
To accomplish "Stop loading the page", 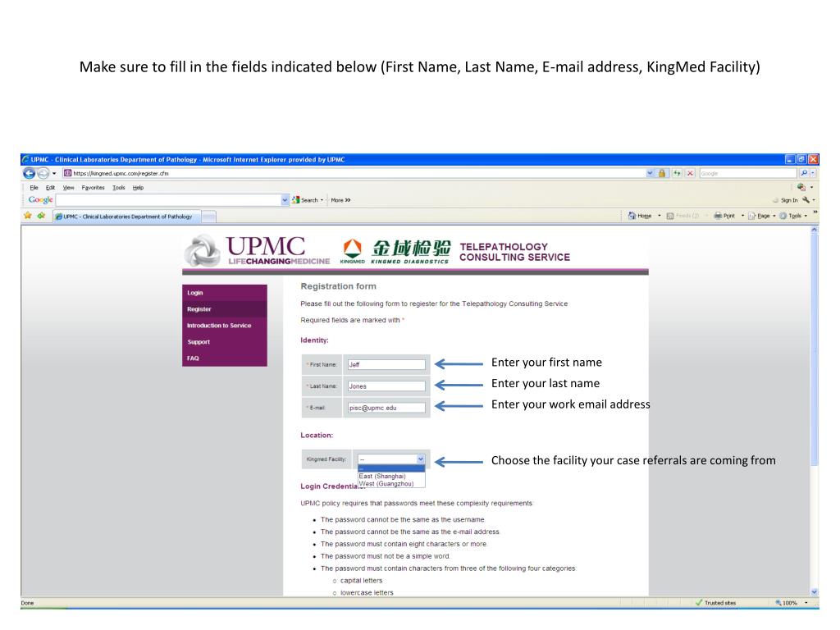I will pyautogui.click(x=692, y=172).
